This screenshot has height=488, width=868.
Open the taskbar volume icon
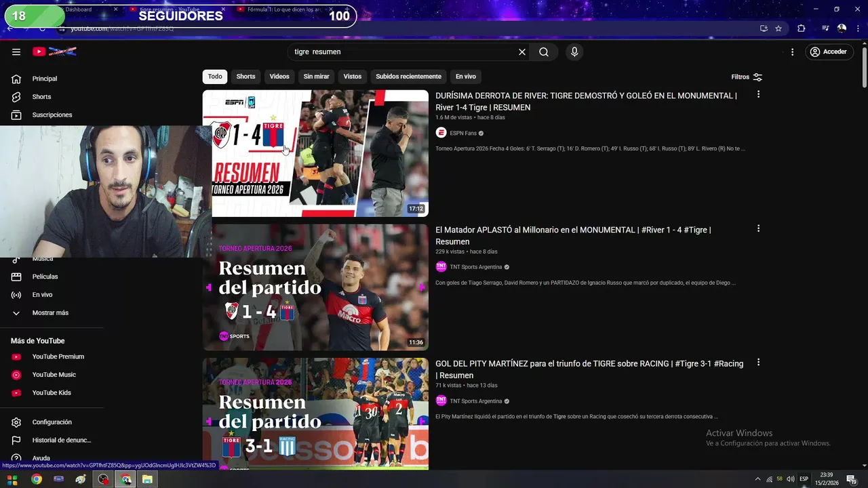click(x=791, y=479)
